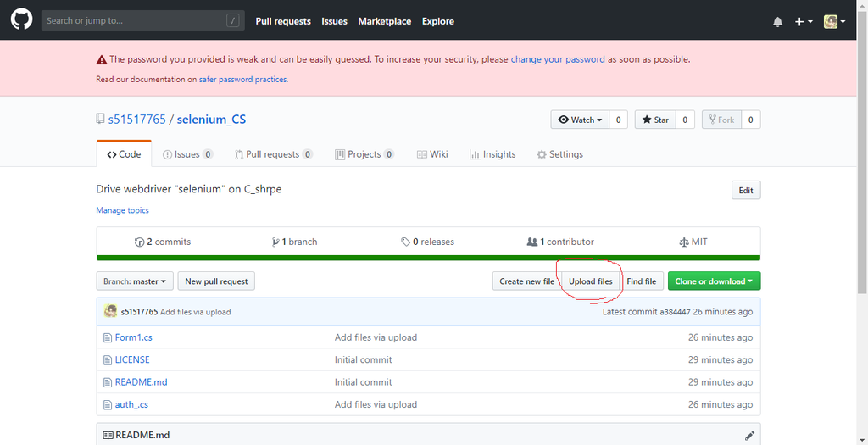Click the pencil edit README icon
868x445 pixels.
coord(749,436)
